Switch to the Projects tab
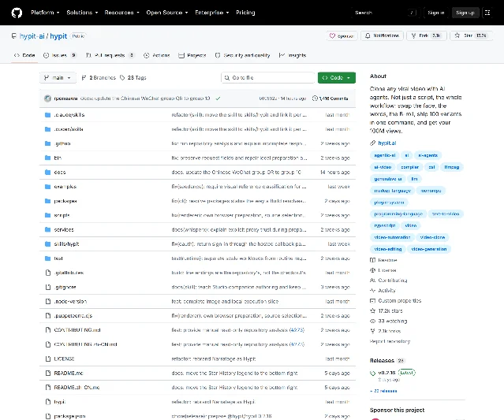Screen dimensions: 504x420 pos(192,55)
